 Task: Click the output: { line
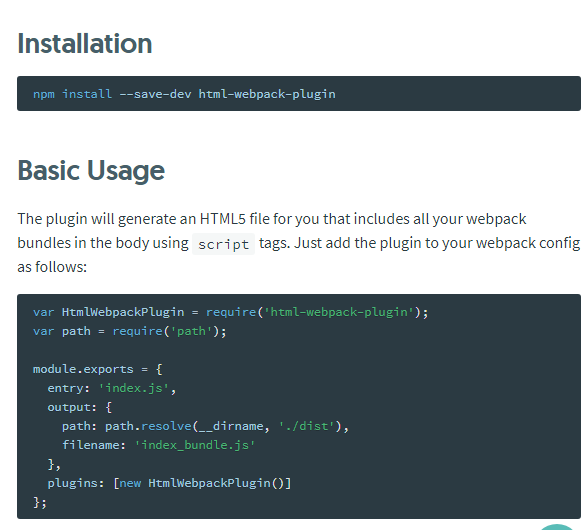pyautogui.click(x=79, y=407)
